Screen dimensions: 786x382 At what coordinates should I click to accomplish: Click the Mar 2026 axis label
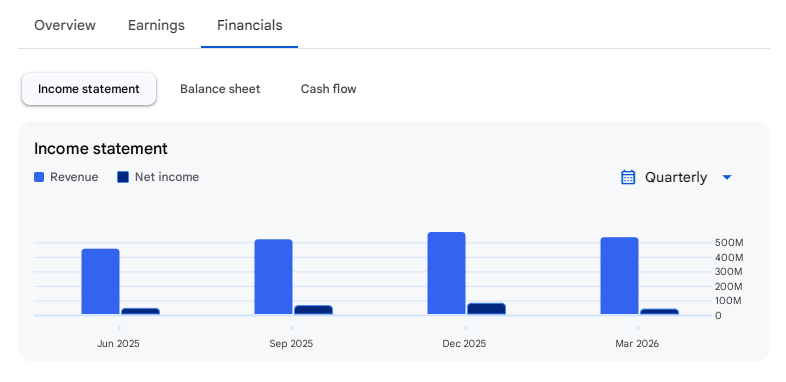coord(637,344)
